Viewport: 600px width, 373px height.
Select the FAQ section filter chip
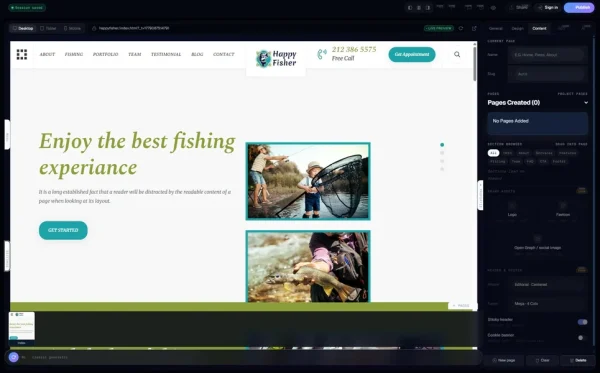coord(530,161)
